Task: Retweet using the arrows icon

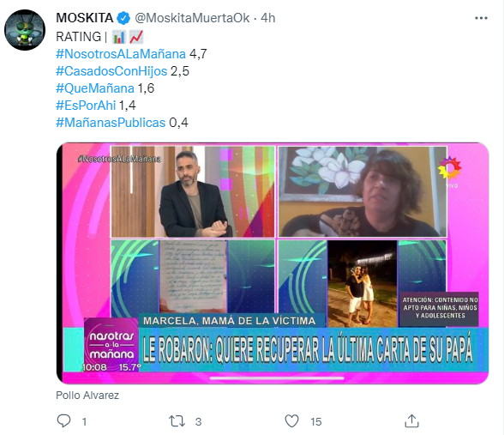Action: 177,420
